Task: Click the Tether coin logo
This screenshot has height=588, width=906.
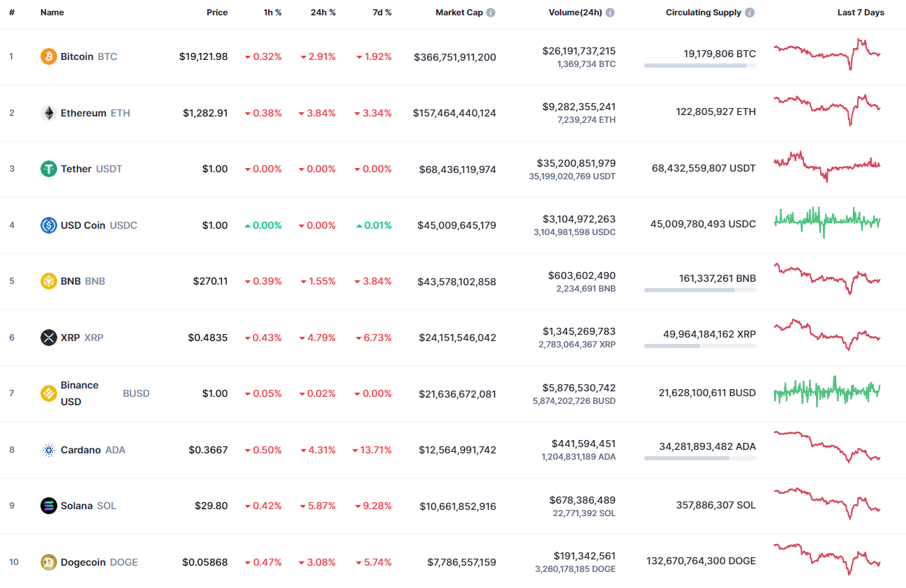Action: (48, 168)
